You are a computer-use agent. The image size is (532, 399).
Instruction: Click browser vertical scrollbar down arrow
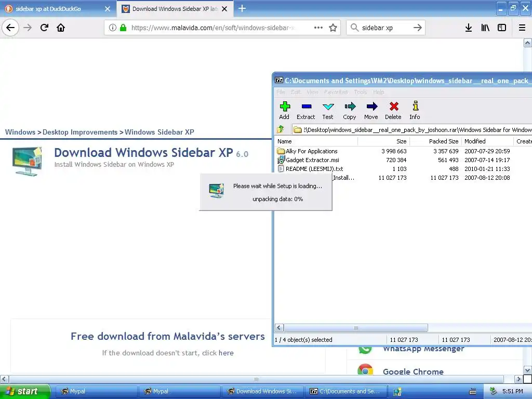(528, 370)
